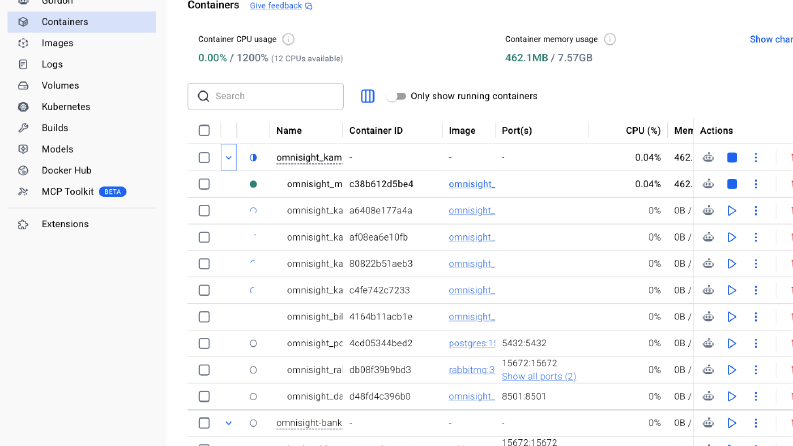The height and width of the screenshot is (446, 793).
Task: Ask Gordon about container 4cd05344bed2
Action: point(708,343)
